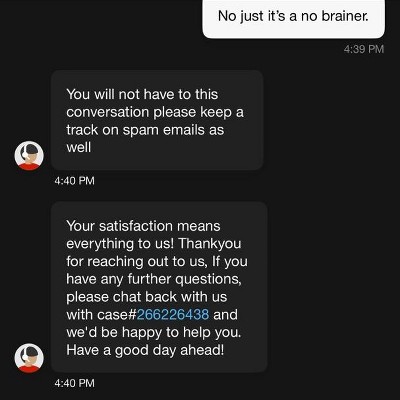Click the "Your satisfaction means" first line
The width and height of the screenshot is (400, 400).
pyautogui.click(x=143, y=226)
